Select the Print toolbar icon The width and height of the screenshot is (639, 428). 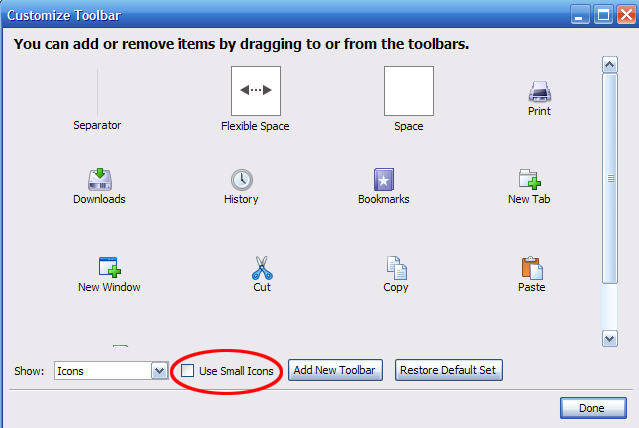tap(540, 91)
